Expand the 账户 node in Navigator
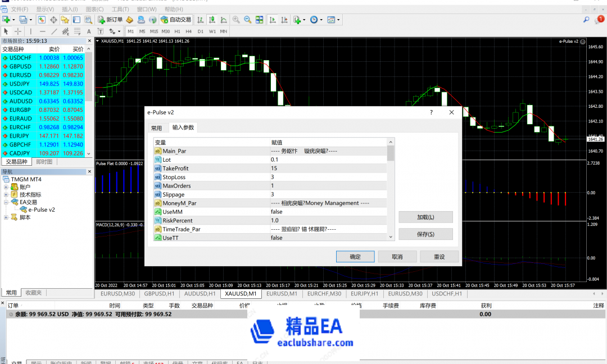This screenshot has height=364, width=607. pos(6,187)
